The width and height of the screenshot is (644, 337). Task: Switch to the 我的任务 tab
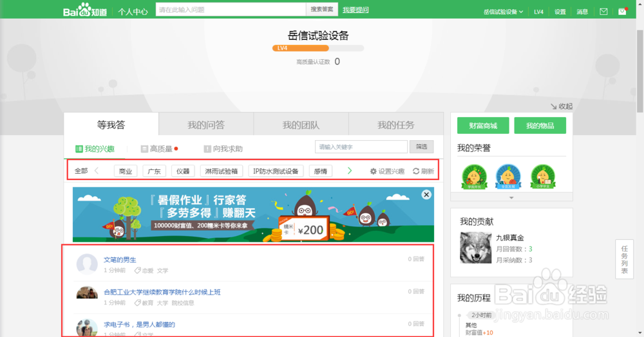point(396,125)
